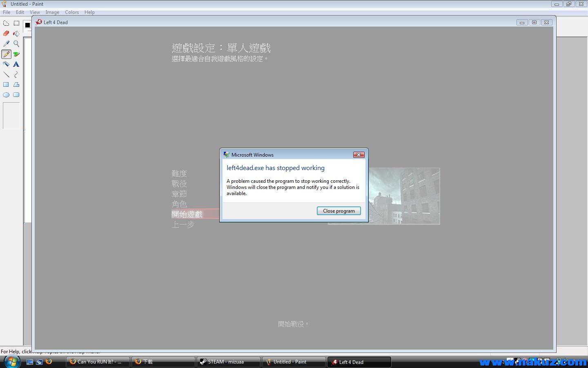Click Switch Between Windows quick launch icon
Screen dimensions: 588x368
[39, 362]
